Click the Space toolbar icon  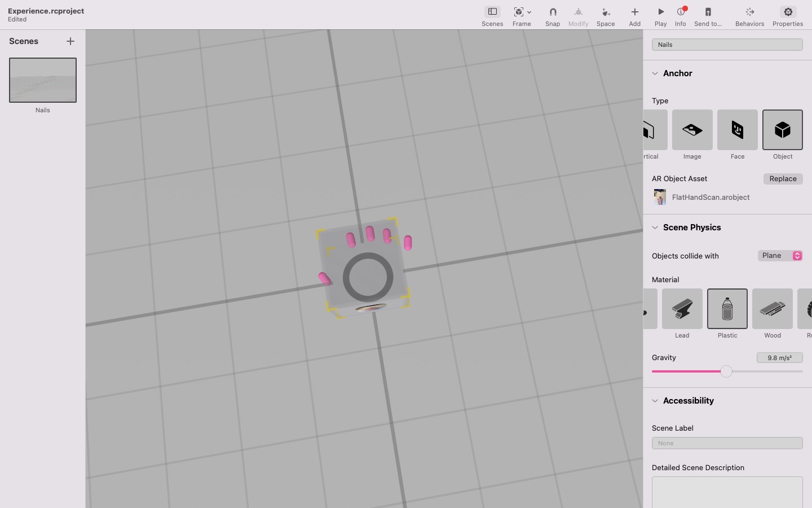pos(606,12)
